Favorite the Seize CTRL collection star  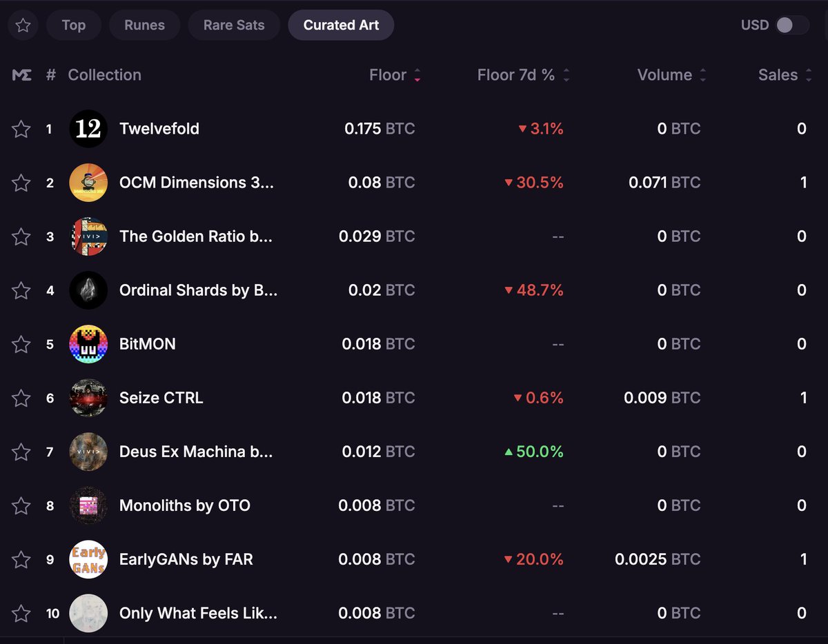21,398
